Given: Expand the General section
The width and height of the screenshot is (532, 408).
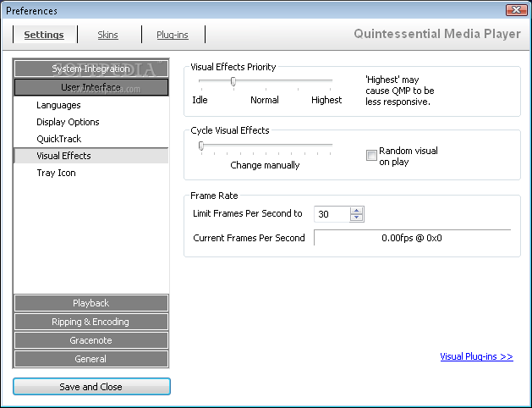Looking at the screenshot, I should point(91,359).
